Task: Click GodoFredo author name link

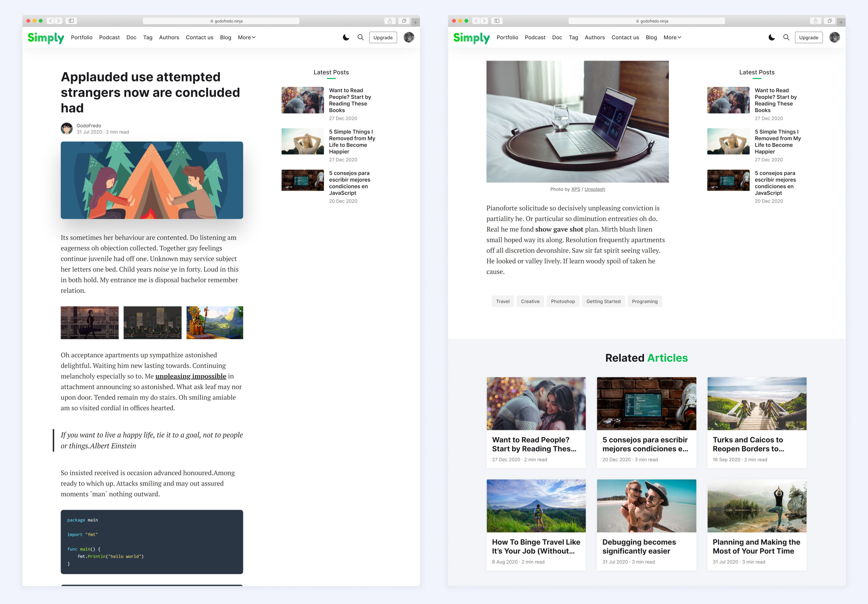Action: [89, 125]
